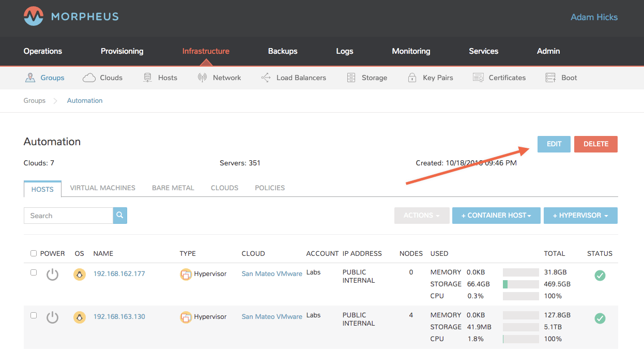Click the magnifier search button
This screenshot has width=644, height=351.
120,216
